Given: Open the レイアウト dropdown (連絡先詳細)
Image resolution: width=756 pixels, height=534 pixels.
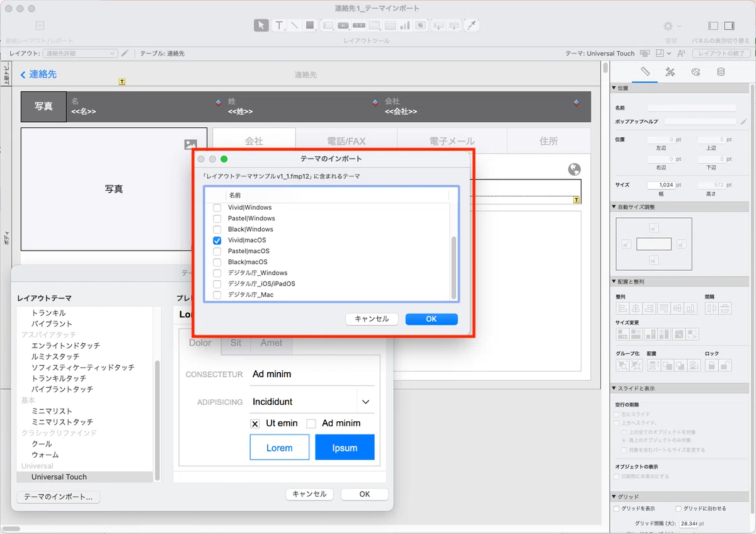Looking at the screenshot, I should point(80,54).
